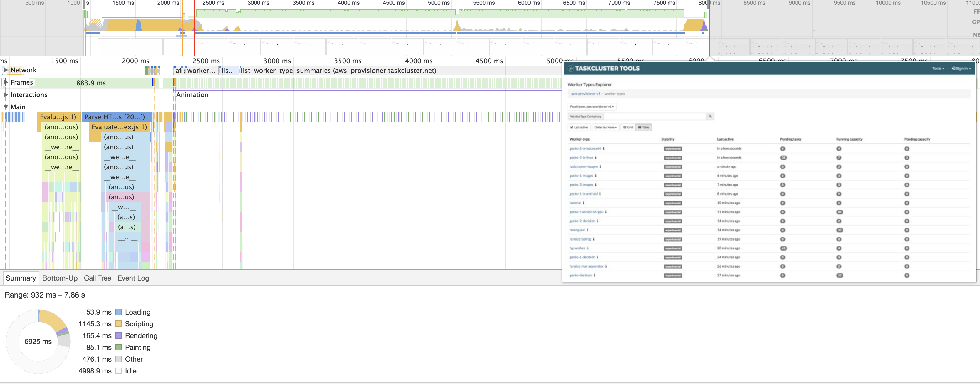The image size is (980, 384).
Task: Toggle the Last active checkbox
Action: pos(579,127)
